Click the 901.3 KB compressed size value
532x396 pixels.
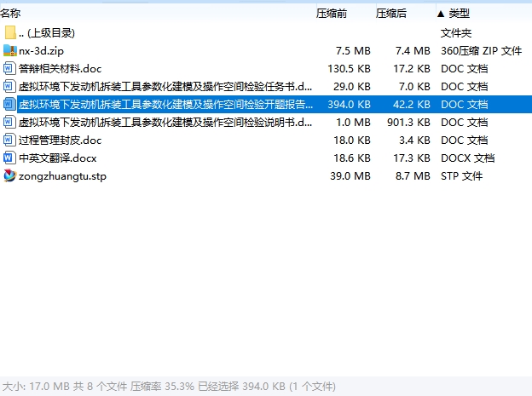coord(409,122)
